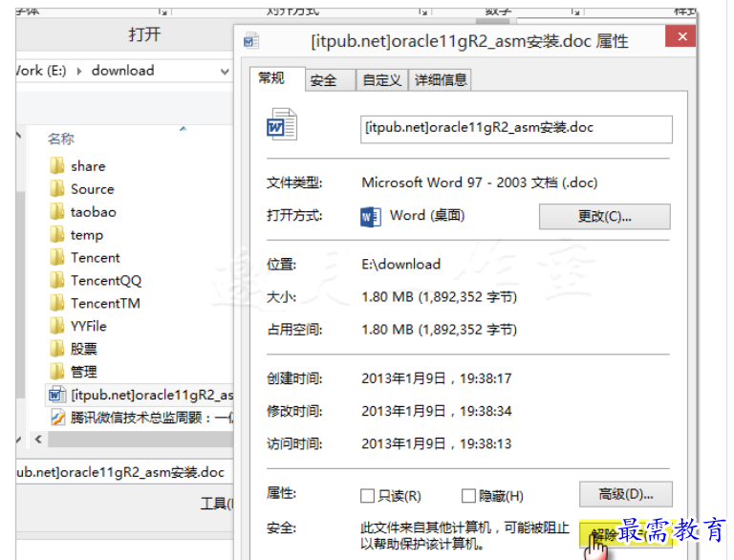
Task: Switch to the 安全 tab
Action: tap(330, 80)
